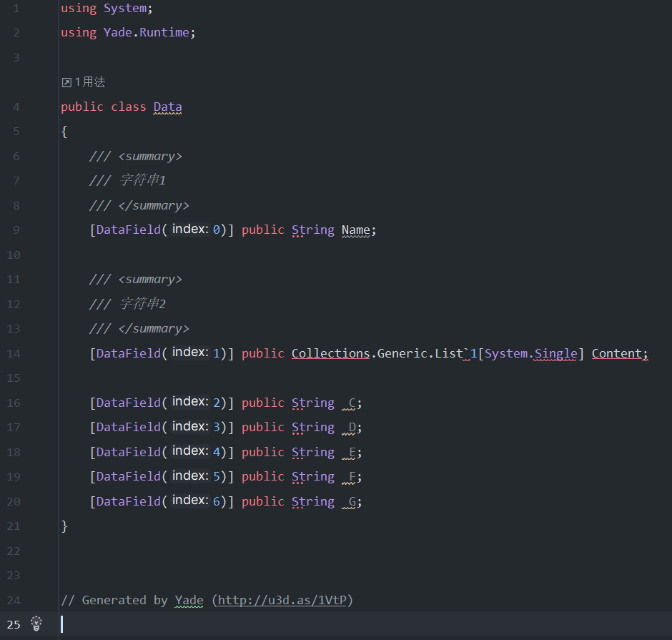Click the class keyword on line 4
The height and width of the screenshot is (640, 672).
point(129,107)
